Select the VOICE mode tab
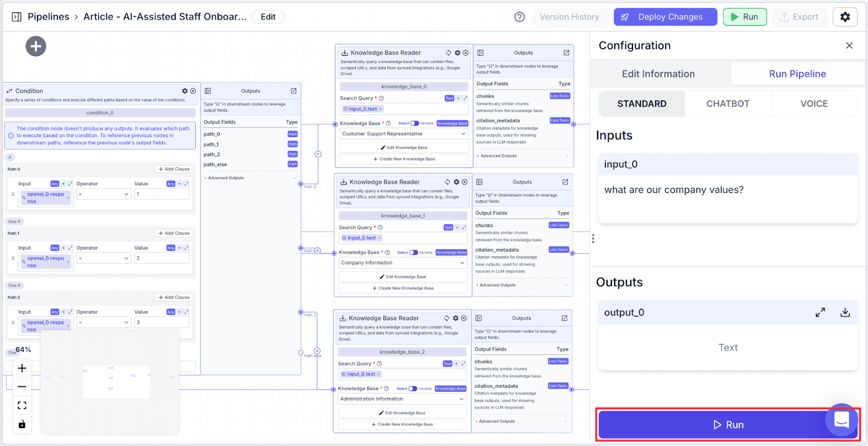 (814, 104)
